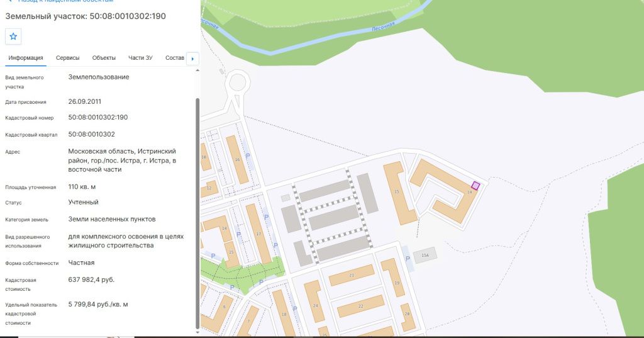Screen dimensions: 644x338
Task: Click the Дата присвоения label
Action: (x=25, y=102)
